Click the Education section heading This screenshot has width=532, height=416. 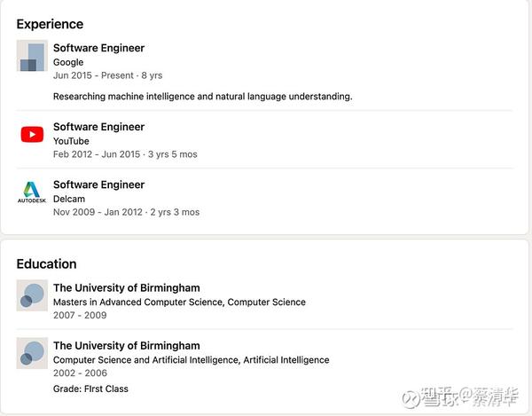[46, 264]
